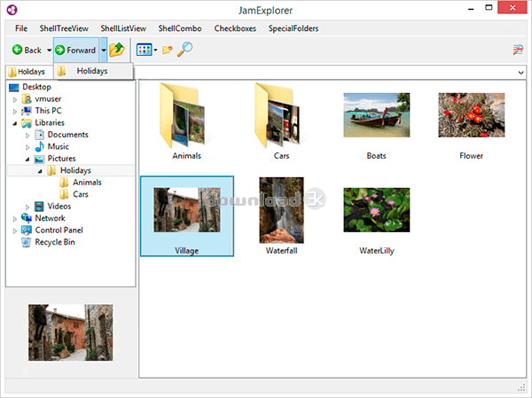Collapse the Libraries tree node

[14, 123]
